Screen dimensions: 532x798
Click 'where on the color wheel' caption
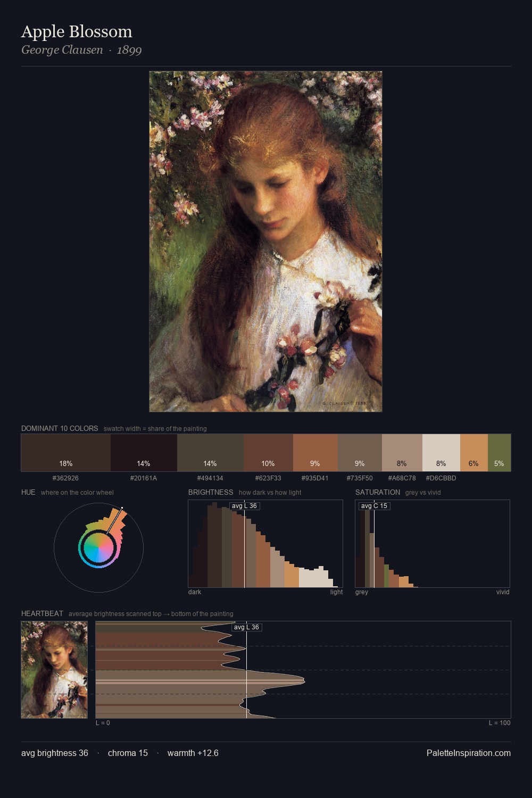click(x=77, y=493)
